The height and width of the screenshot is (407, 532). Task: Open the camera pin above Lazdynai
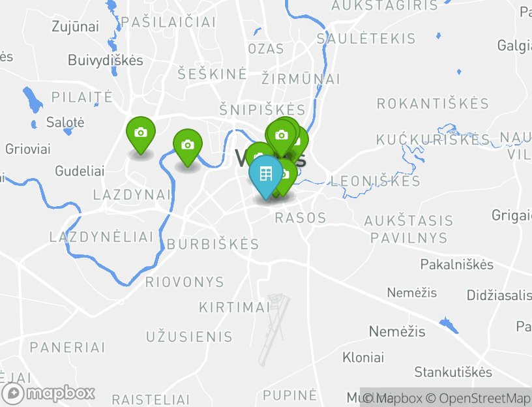(188, 146)
